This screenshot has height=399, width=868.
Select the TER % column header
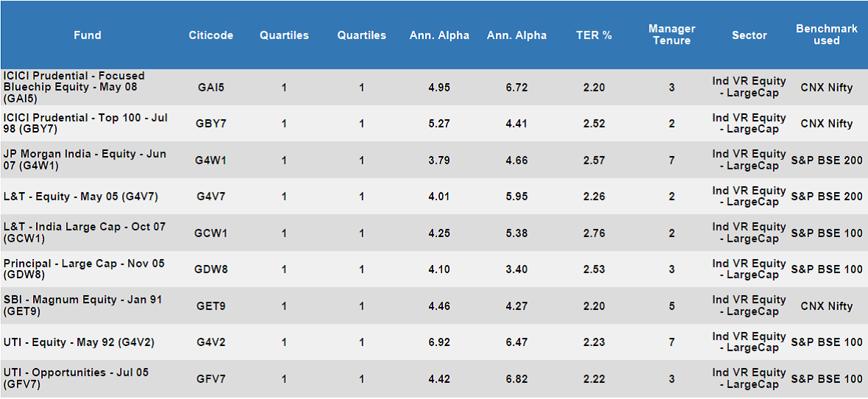[594, 35]
